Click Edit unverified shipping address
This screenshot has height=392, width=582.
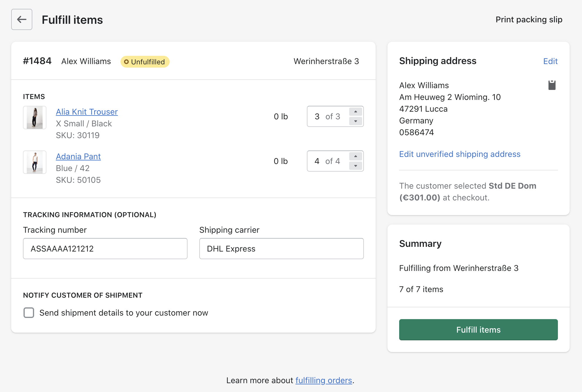click(459, 154)
